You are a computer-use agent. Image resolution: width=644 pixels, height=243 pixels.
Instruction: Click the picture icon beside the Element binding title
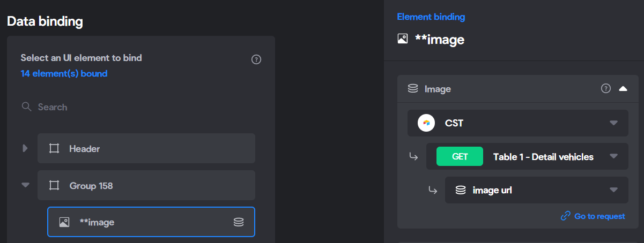pos(402,39)
